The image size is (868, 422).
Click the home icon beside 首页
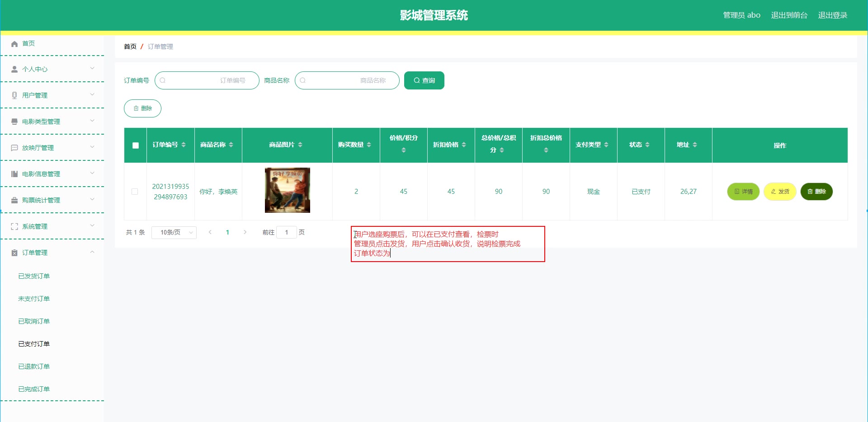pos(14,44)
